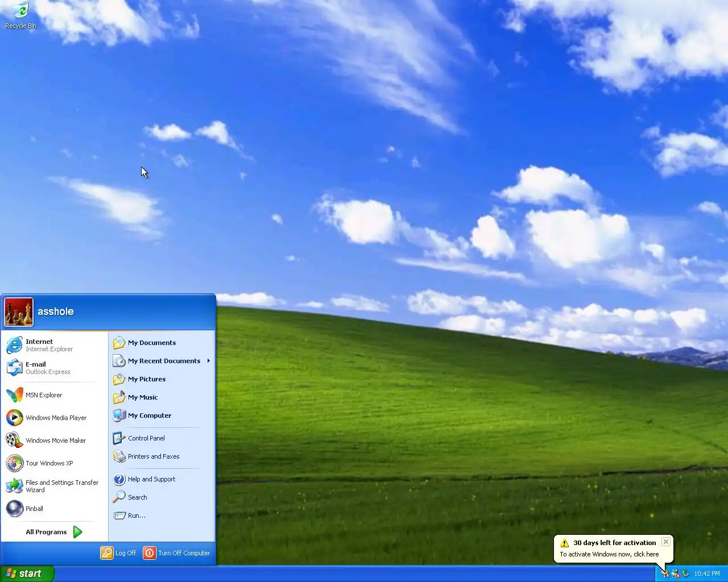Image resolution: width=728 pixels, height=582 pixels.
Task: Launch Files and Settings Transfer Wizard
Action: [x=55, y=486]
